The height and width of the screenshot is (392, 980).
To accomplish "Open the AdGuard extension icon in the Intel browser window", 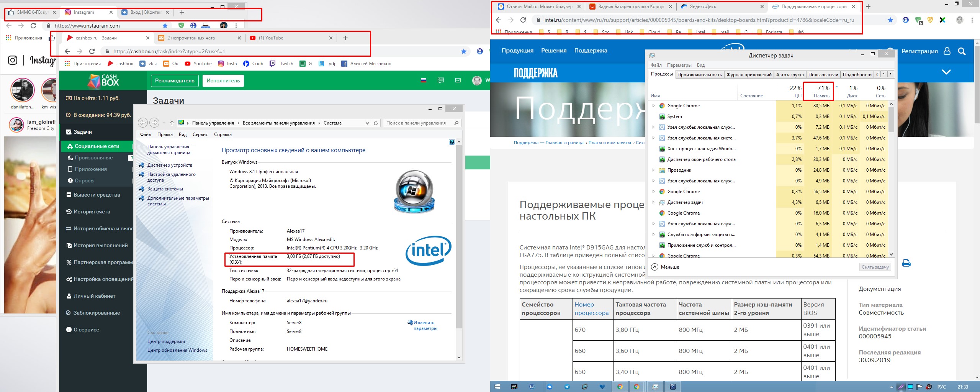I will (919, 20).
